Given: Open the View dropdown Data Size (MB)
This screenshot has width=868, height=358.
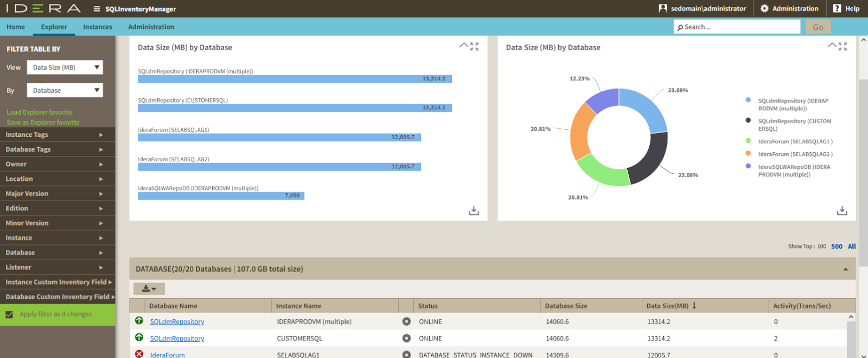Looking at the screenshot, I should pos(65,67).
